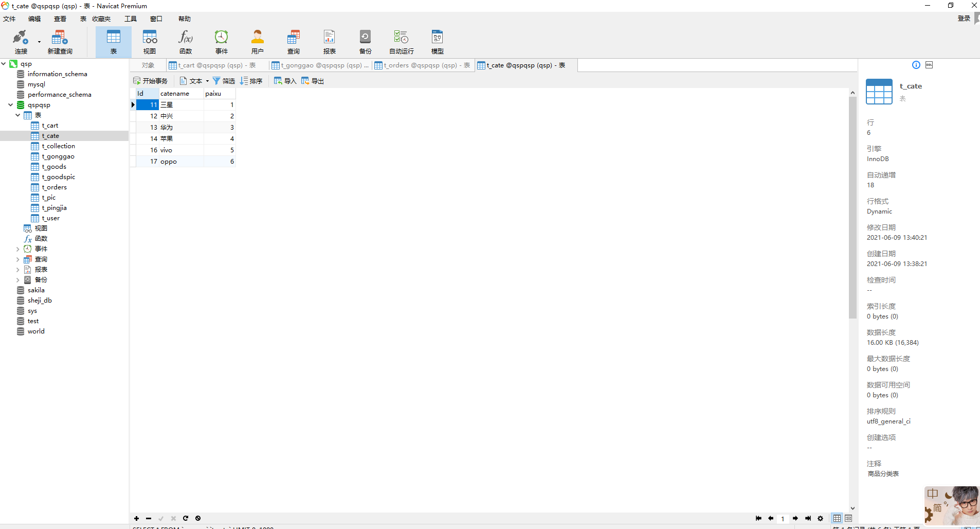Open 新建查询 new query tool
This screenshot has width=980, height=529.
point(60,42)
